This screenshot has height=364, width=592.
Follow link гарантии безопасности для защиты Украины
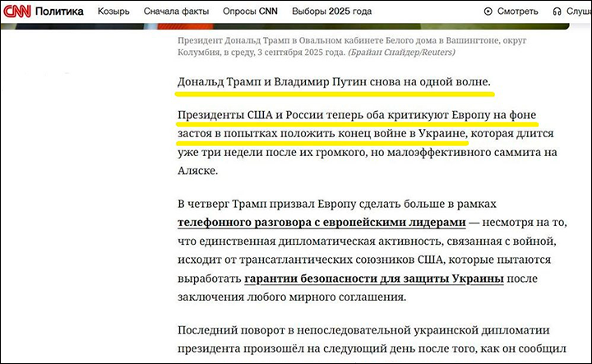(374, 279)
